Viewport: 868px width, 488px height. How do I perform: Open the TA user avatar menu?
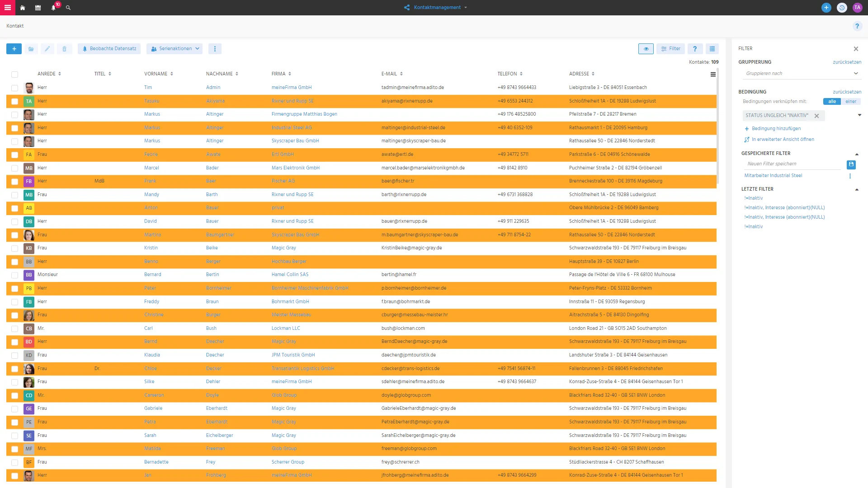tap(857, 8)
